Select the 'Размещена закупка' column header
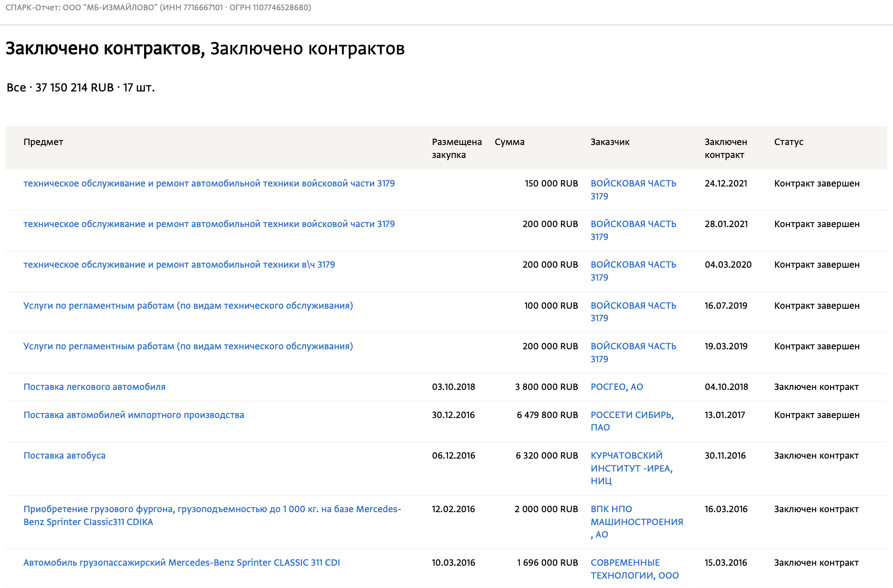 (457, 148)
